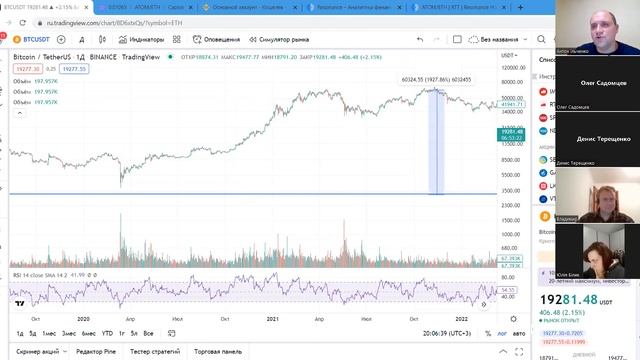Select Денис Терещенко video tile

point(598,139)
